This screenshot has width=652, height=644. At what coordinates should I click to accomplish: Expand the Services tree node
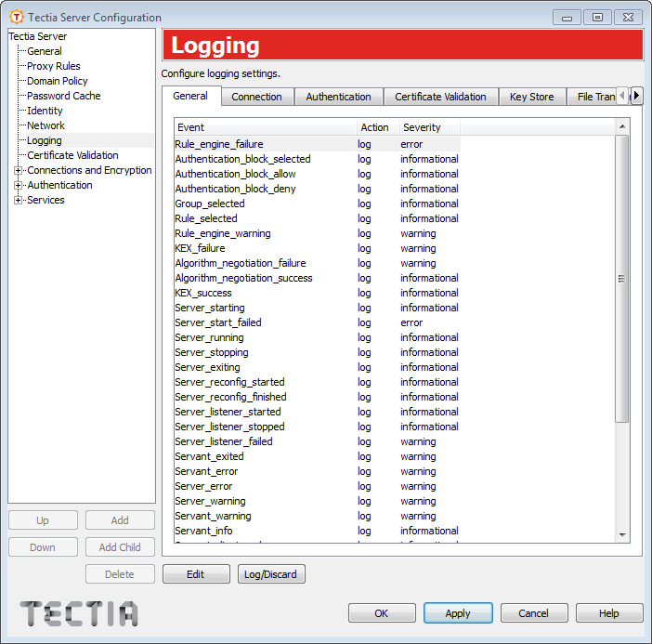[x=18, y=200]
